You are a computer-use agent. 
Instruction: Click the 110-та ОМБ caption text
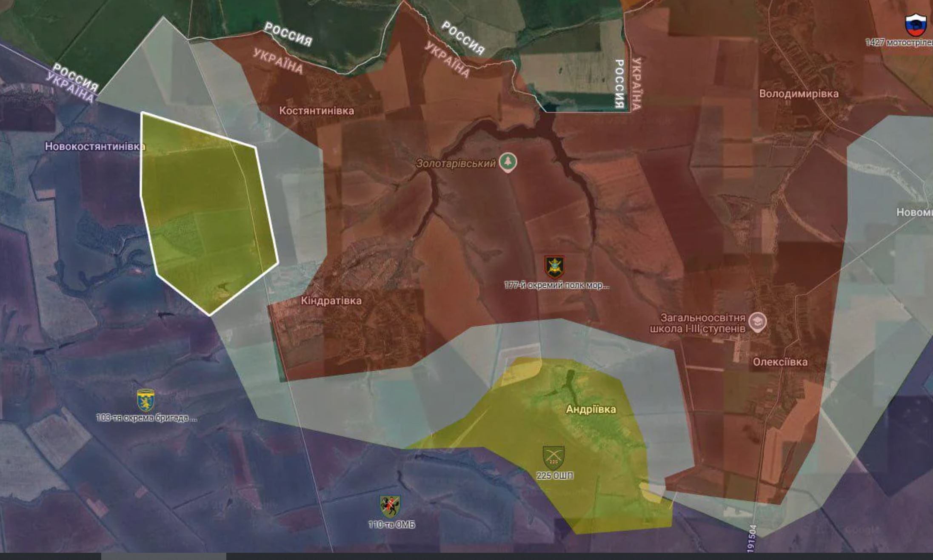click(391, 525)
